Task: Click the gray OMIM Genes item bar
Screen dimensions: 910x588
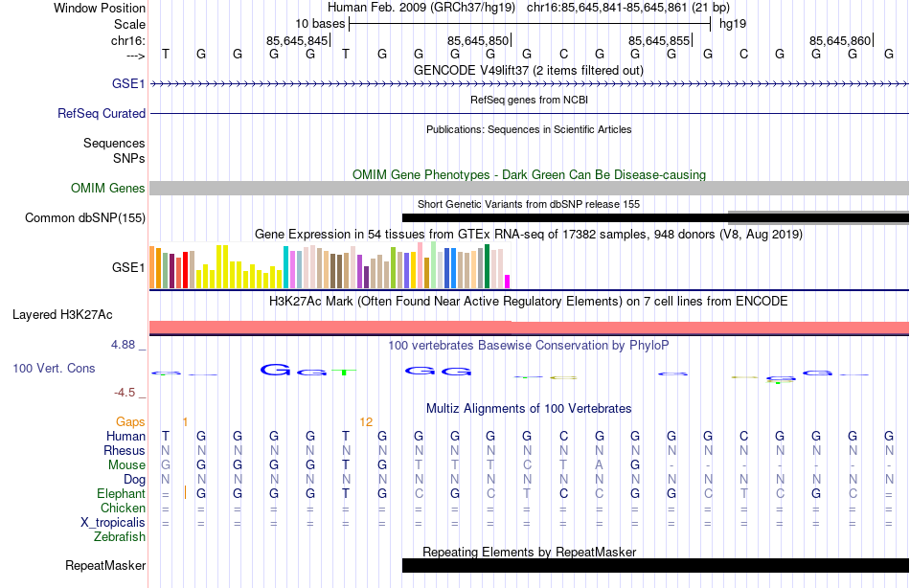Action: click(x=530, y=188)
